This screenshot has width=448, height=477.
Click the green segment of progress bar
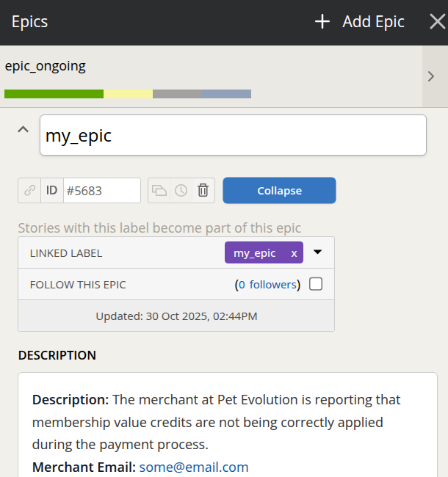[x=54, y=94]
